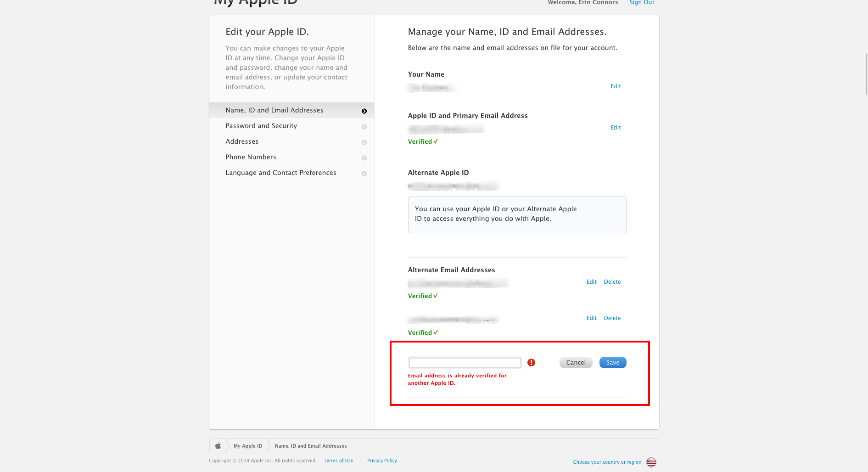Edit the first alternate email address
The height and width of the screenshot is (472, 868).
tap(592, 282)
